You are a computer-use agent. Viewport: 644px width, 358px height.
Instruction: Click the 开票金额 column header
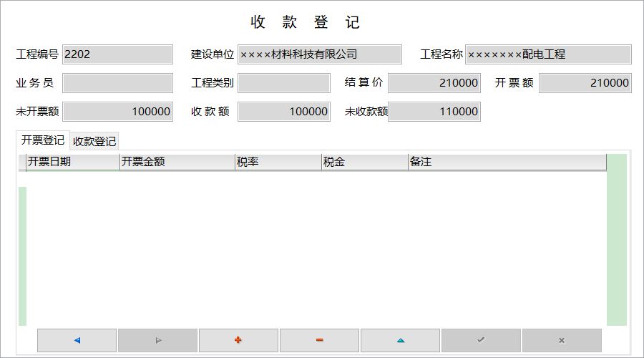(177, 162)
